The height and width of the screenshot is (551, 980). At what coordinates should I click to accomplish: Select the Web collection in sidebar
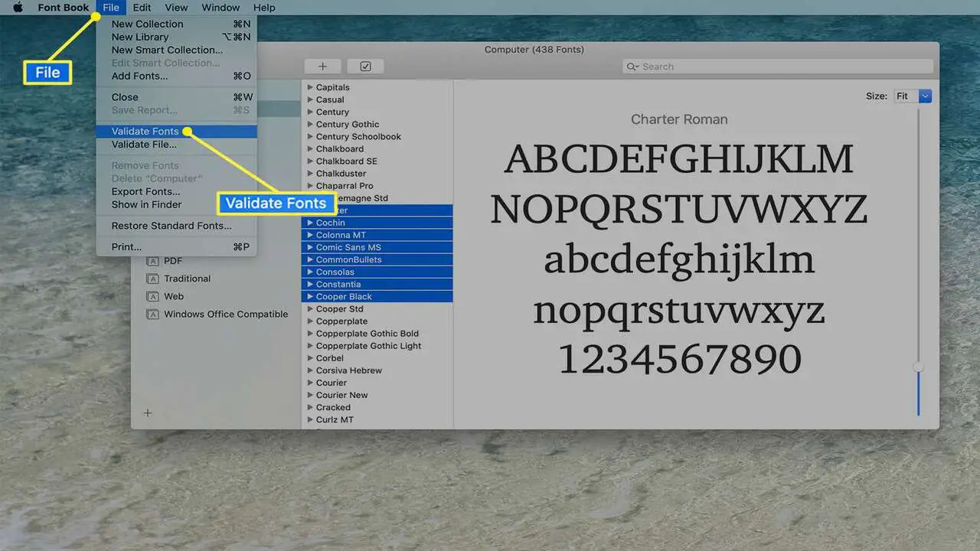[174, 296]
